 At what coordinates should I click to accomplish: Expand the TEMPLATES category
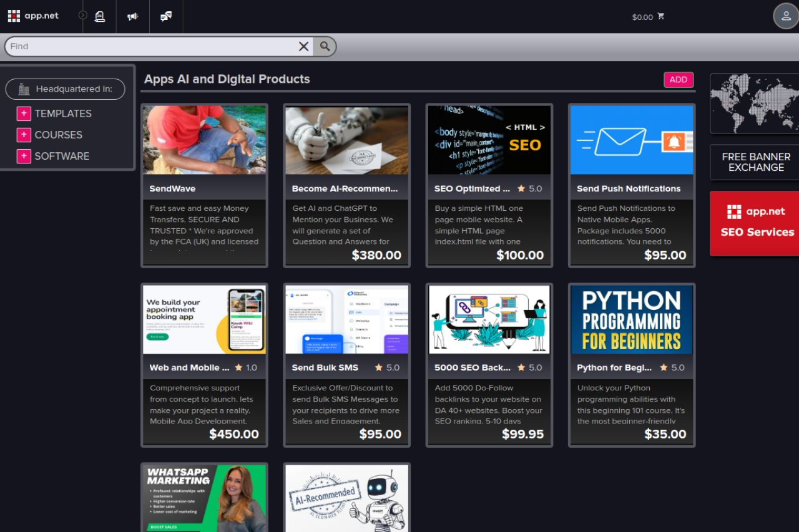tap(24, 114)
